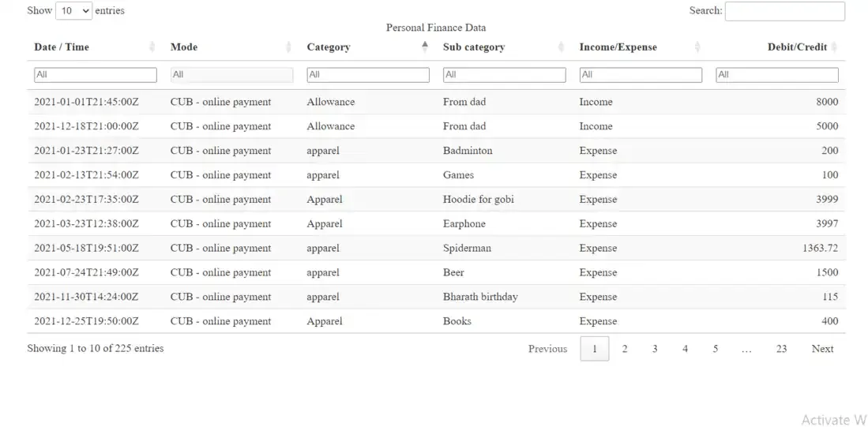The height and width of the screenshot is (427, 868).
Task: Focus the Search text box
Action: (784, 11)
